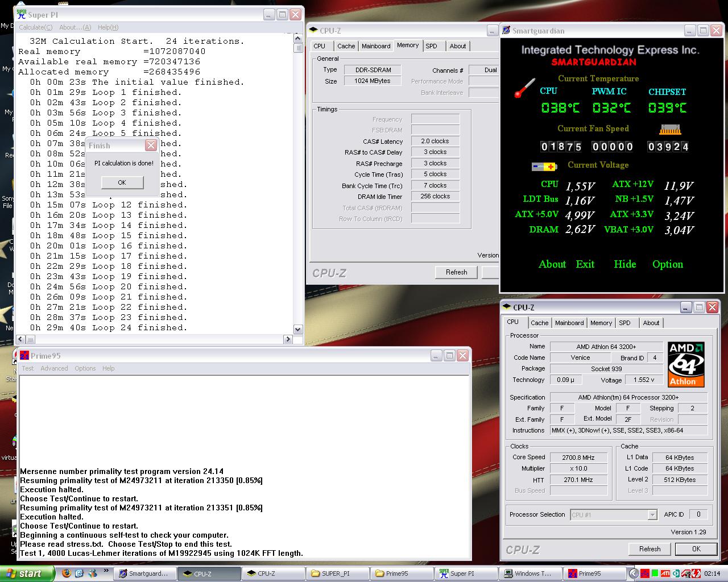This screenshot has height=582, width=728.
Task: Open About menu in Super PI
Action: [x=75, y=27]
